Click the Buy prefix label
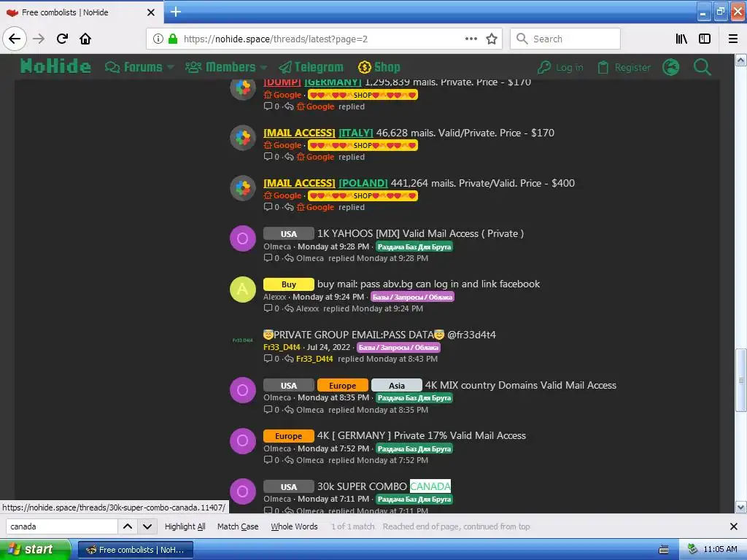 click(x=289, y=284)
